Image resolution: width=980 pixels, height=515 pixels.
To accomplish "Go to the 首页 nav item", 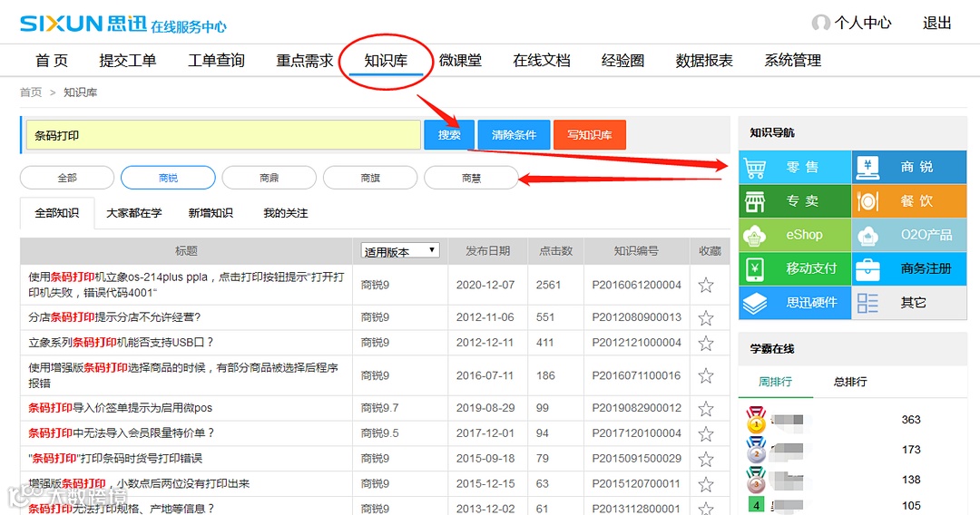I will tap(51, 61).
